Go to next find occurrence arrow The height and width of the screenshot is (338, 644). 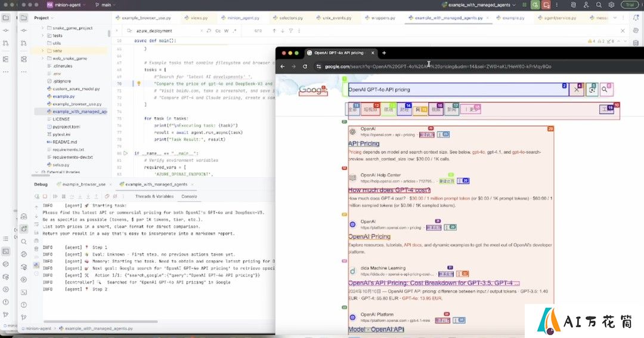pyautogui.click(x=283, y=31)
